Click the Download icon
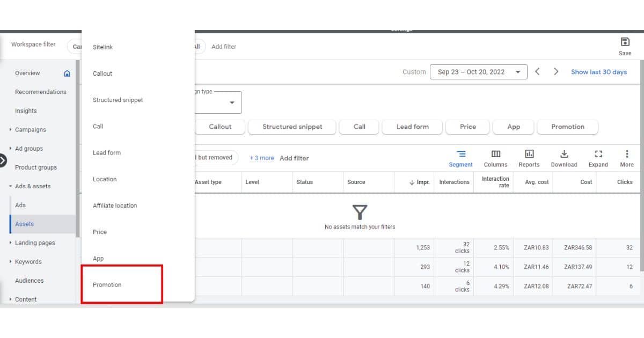Image resolution: width=644 pixels, height=338 pixels. pyautogui.click(x=563, y=158)
